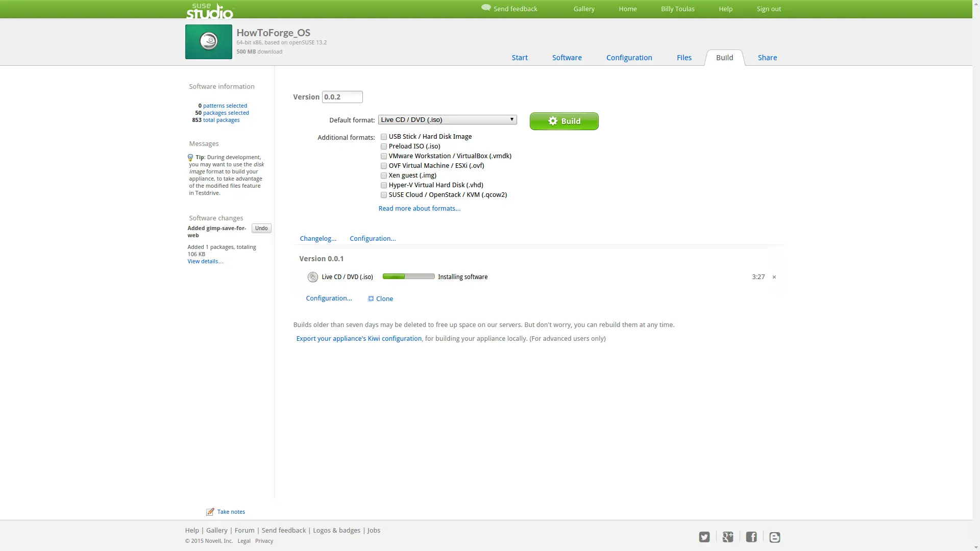Click the HowToForge_OS appliance title
This screenshot has width=980, height=551.
pyautogui.click(x=274, y=33)
